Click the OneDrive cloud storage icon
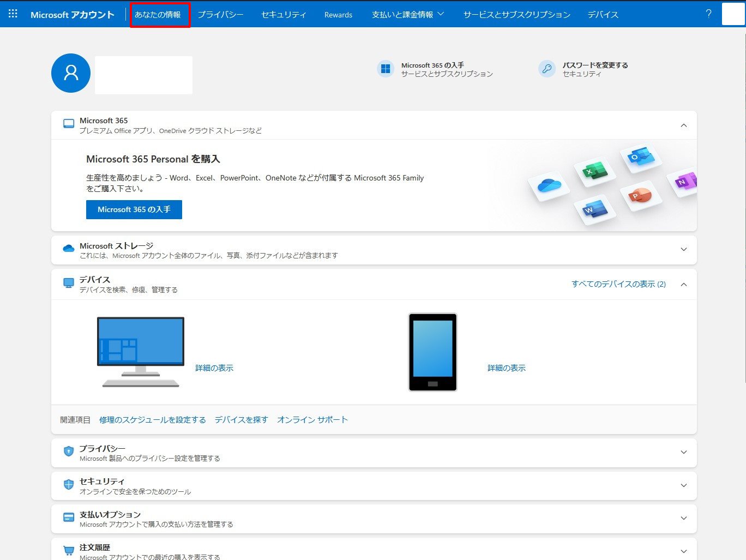Image resolution: width=746 pixels, height=560 pixels. 69,249
